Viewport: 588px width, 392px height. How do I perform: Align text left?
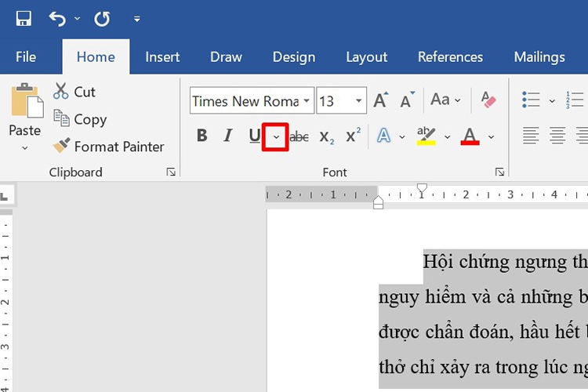[531, 136]
